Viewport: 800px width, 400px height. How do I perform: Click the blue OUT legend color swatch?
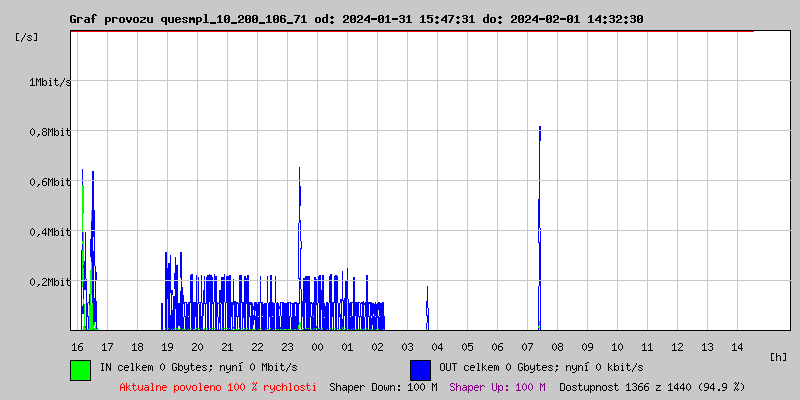coord(420,369)
